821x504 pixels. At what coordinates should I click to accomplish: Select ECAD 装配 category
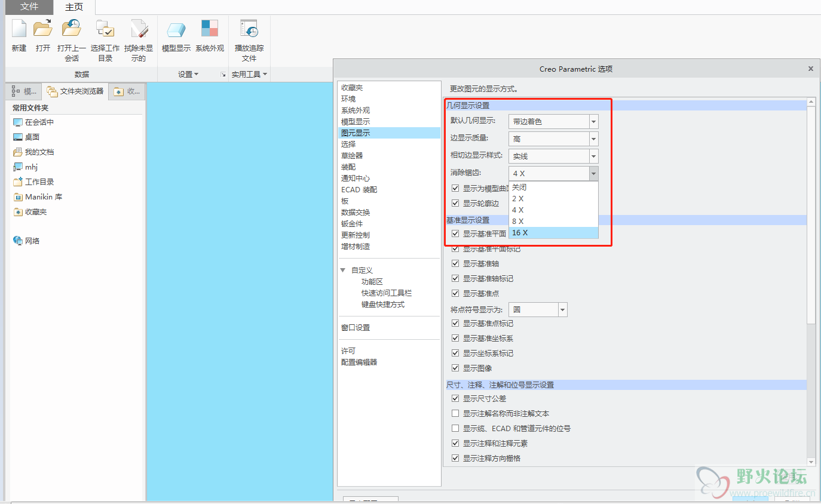click(x=359, y=189)
